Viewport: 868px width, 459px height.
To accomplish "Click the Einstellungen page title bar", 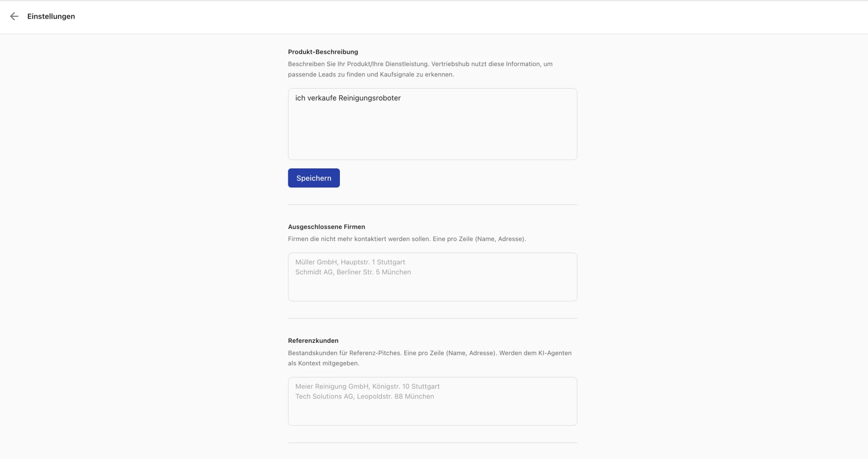I will coord(254,17).
